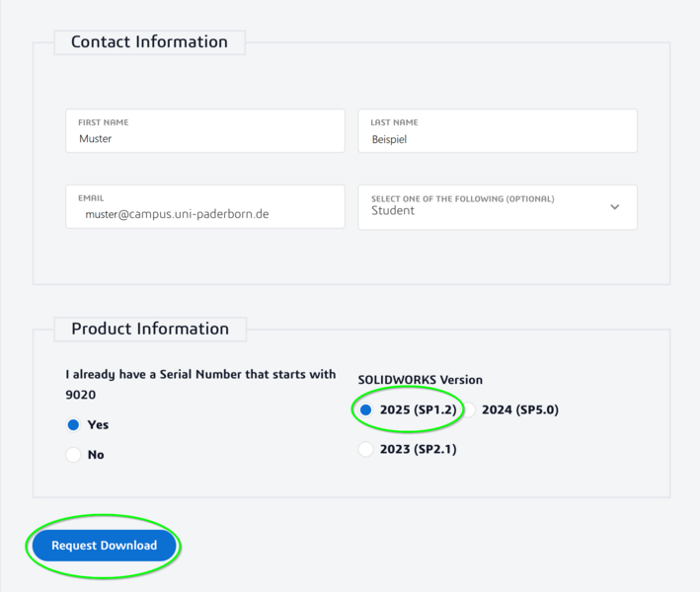
Task: Select SOLIDWORKS version 2025 (SP1.2)
Action: tap(366, 409)
